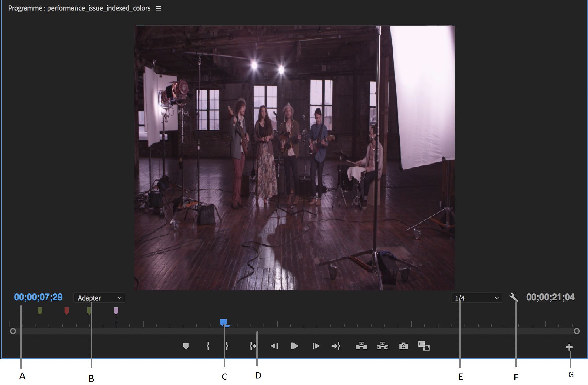
Task: Select the red timeline marker
Action: [67, 311]
